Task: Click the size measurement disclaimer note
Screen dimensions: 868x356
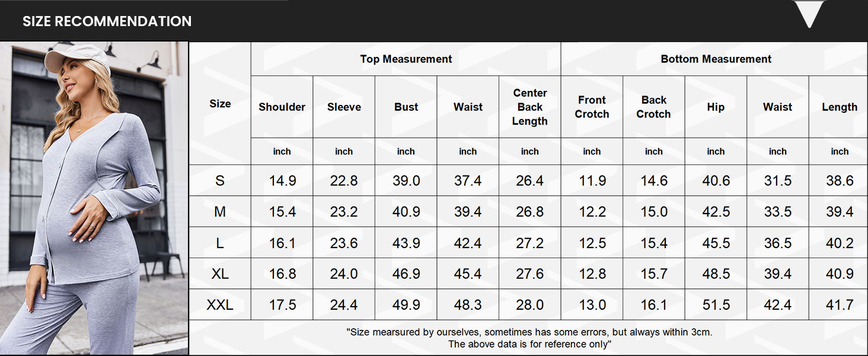Action: click(x=529, y=338)
